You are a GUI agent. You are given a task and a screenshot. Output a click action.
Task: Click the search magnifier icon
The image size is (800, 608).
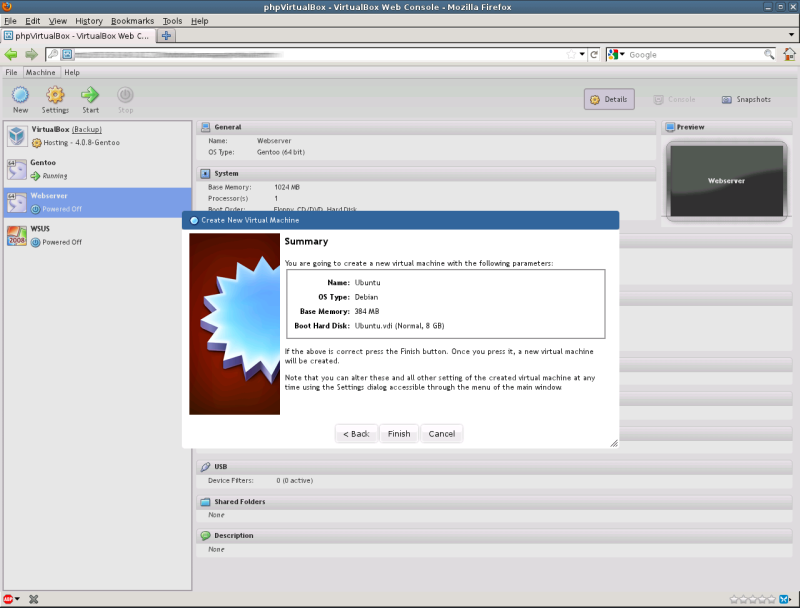click(x=769, y=55)
